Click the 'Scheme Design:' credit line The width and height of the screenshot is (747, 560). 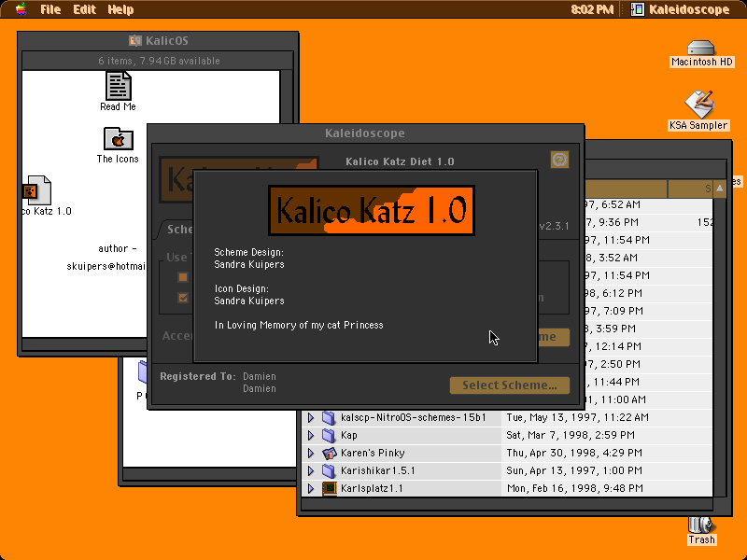click(x=248, y=252)
